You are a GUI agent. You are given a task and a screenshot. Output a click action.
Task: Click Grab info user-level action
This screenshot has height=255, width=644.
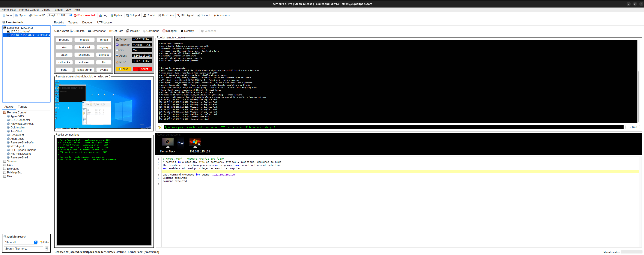click(x=77, y=31)
